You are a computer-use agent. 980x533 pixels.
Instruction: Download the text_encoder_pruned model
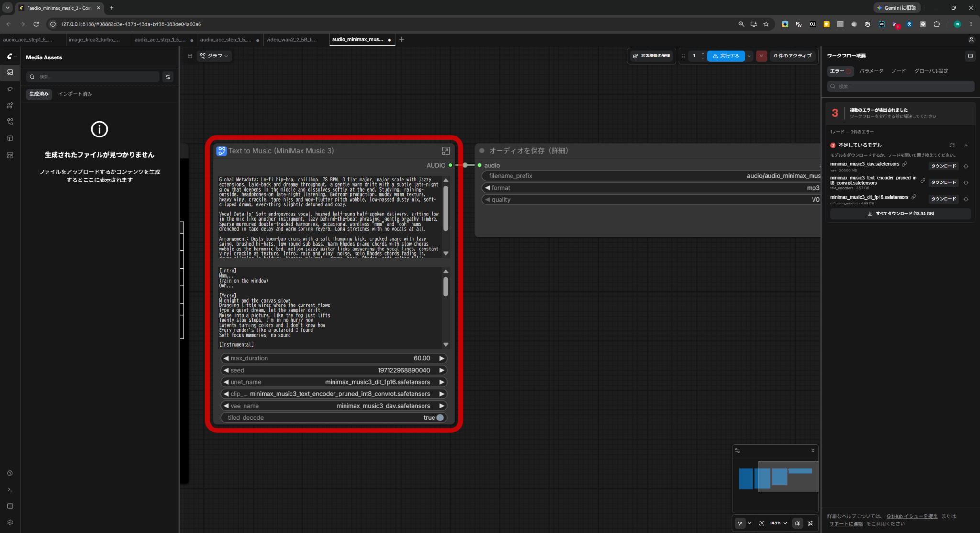(944, 182)
